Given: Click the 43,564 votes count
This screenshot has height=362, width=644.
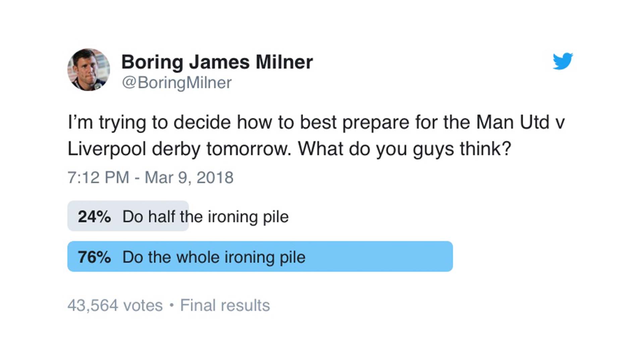Looking at the screenshot, I should (115, 305).
